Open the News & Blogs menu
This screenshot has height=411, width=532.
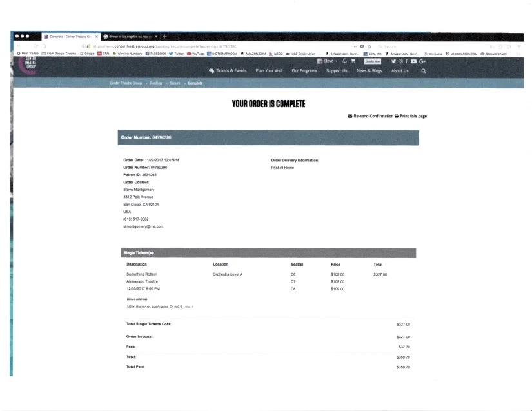[x=369, y=70]
